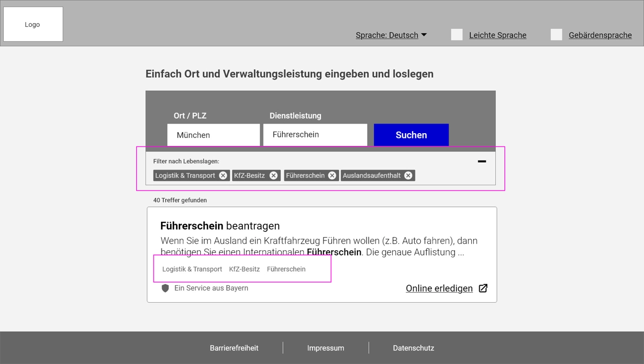Click the heading Einfach Ort und Verwaltungsleistung eingeben
Screen dimensions: 644x364
(289, 74)
